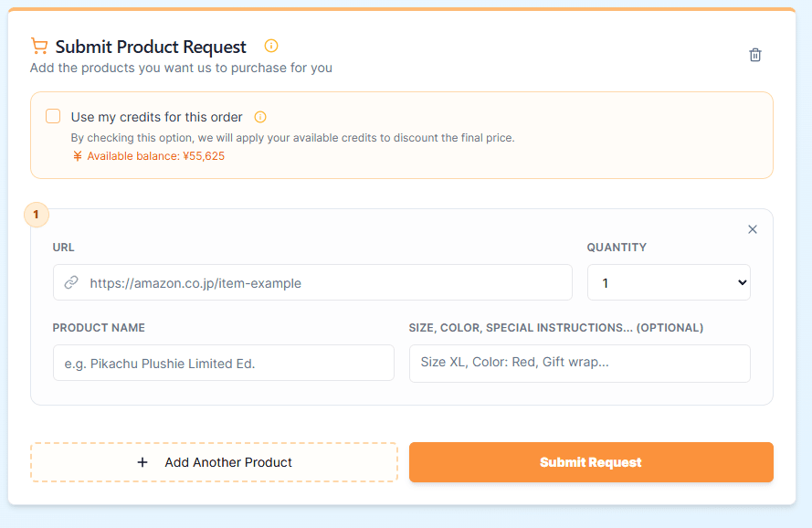
Task: Open the info tooltip beside Use my credits
Action: coord(260,117)
